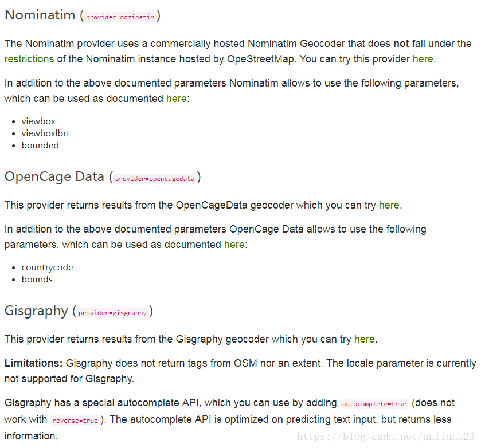Click the "viewbox" list item
481x448 pixels.
pyautogui.click(x=38, y=121)
